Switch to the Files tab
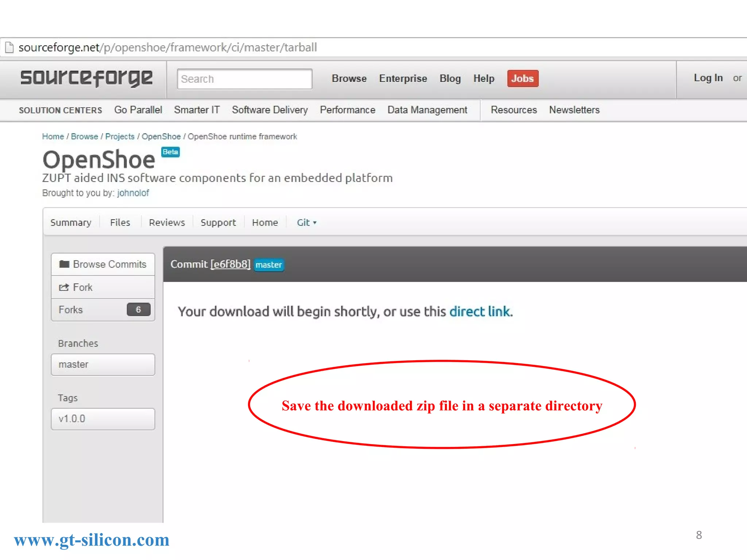747x560 pixels. [120, 222]
